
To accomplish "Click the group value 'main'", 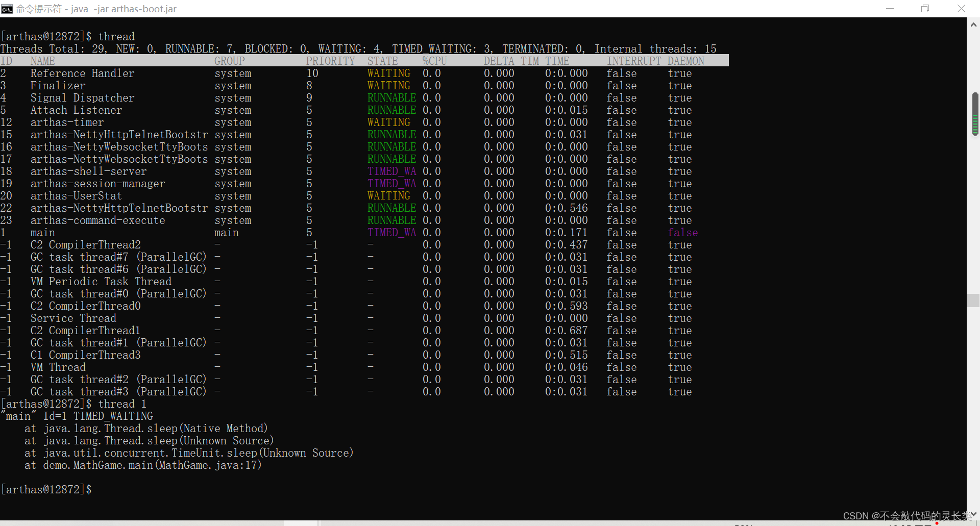I will coord(226,233).
